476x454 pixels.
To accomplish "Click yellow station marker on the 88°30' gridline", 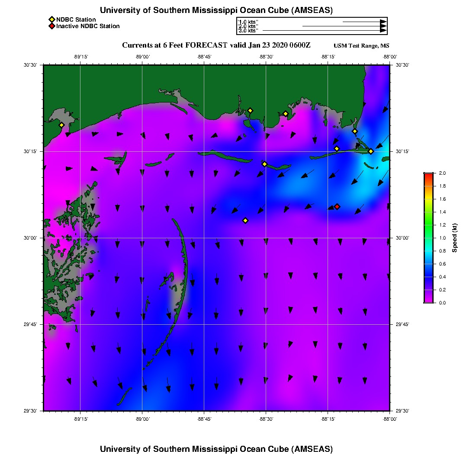I will click(x=264, y=164).
